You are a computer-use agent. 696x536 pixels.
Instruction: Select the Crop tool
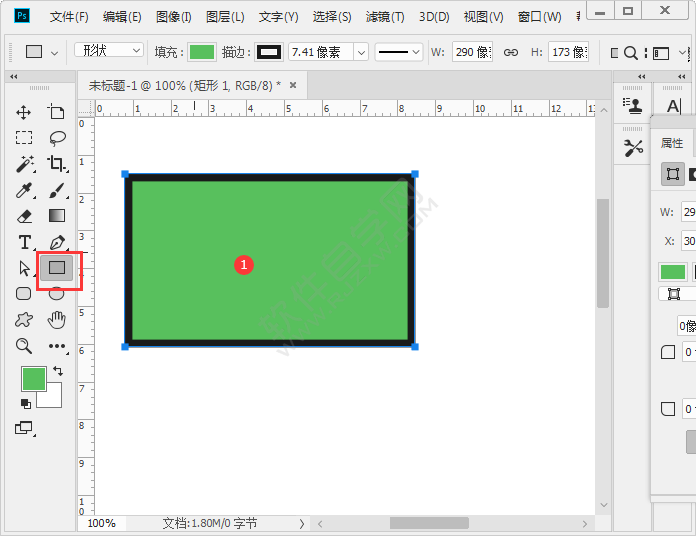(x=57, y=164)
